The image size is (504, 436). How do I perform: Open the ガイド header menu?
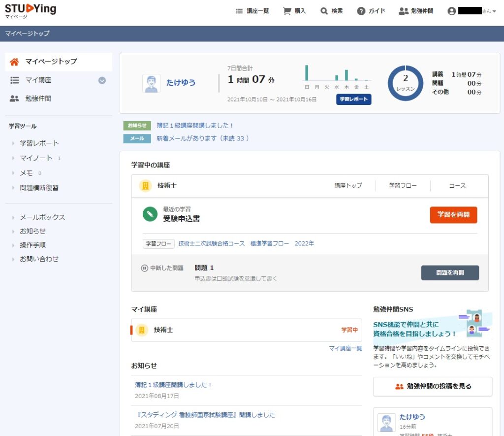(x=371, y=11)
